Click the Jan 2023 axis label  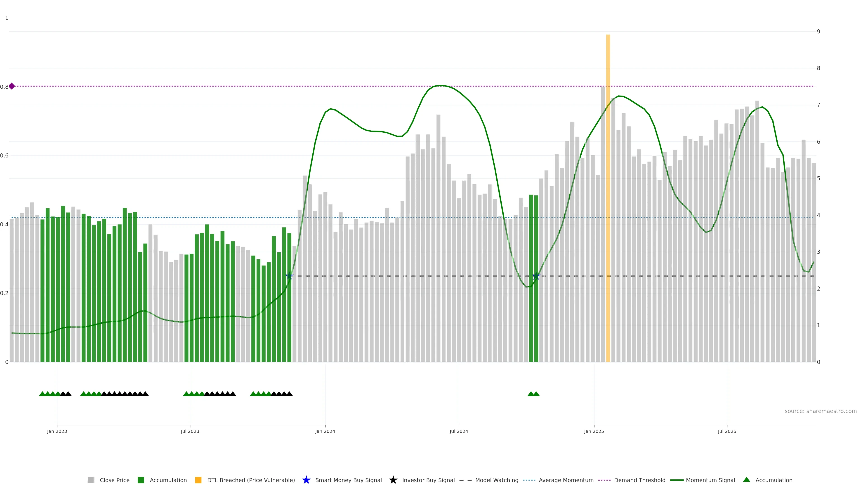(x=57, y=431)
